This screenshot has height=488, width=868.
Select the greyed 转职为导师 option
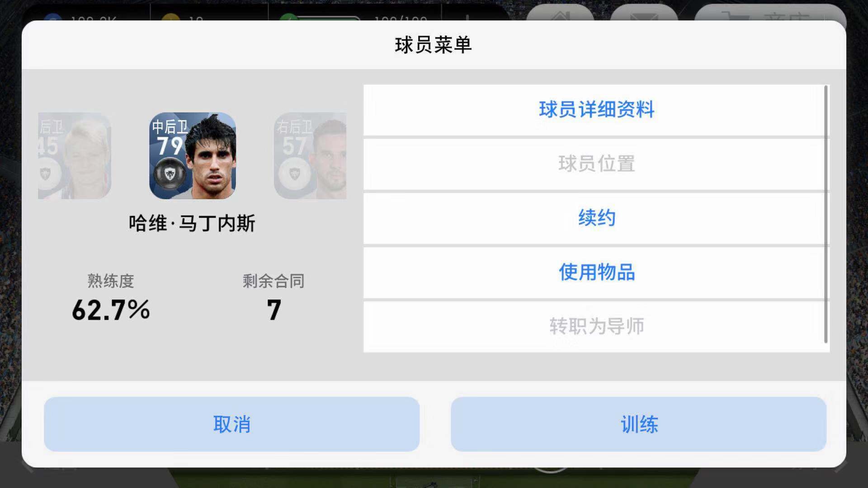(x=596, y=327)
